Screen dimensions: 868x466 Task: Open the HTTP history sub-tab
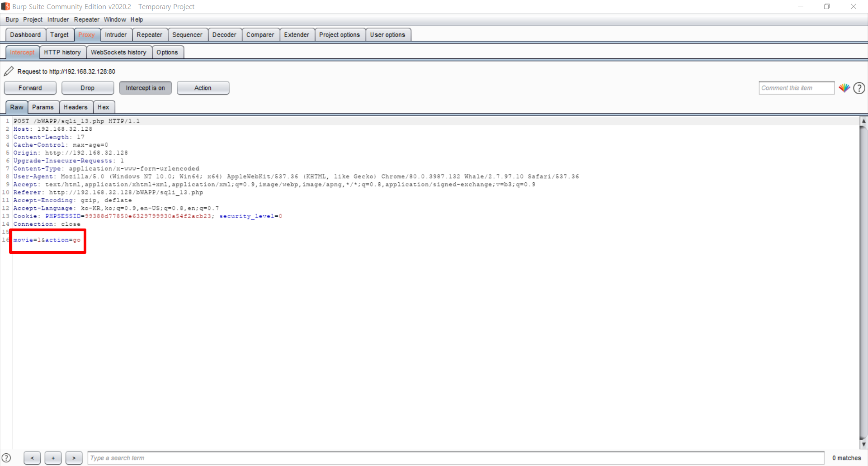pos(62,52)
